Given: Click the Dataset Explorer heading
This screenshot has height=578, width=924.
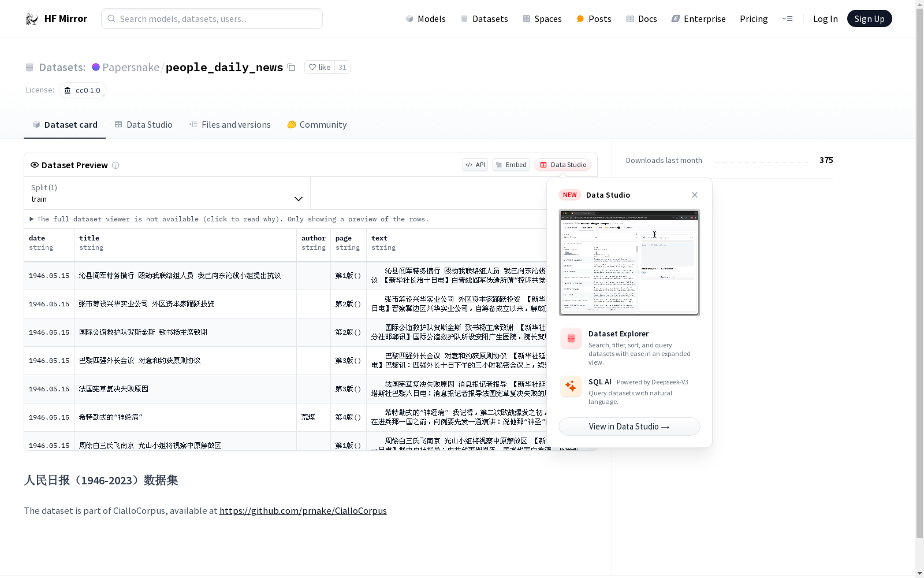Looking at the screenshot, I should click(619, 334).
